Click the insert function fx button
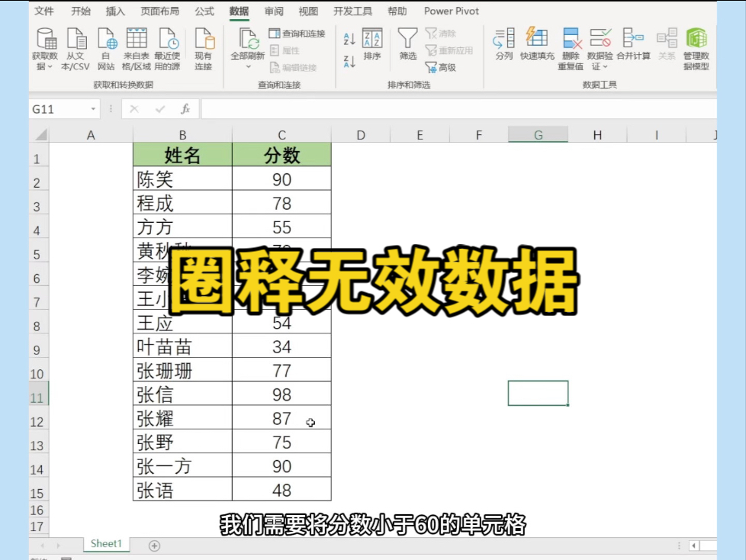Image resolution: width=746 pixels, height=560 pixels. 185,109
